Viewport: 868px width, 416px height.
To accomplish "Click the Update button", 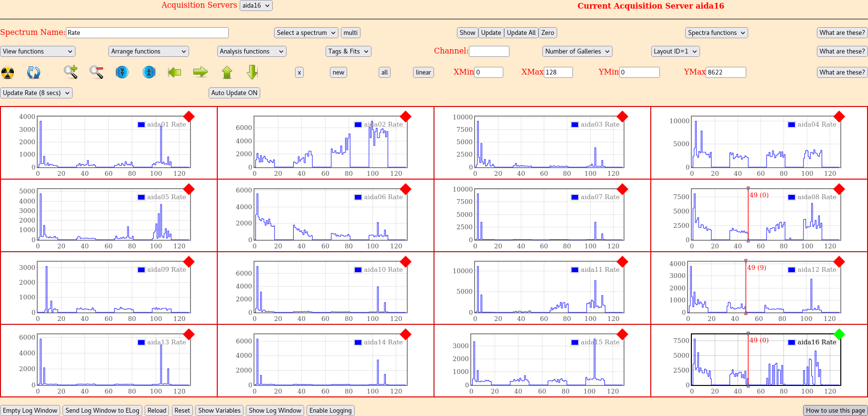I will (x=491, y=32).
